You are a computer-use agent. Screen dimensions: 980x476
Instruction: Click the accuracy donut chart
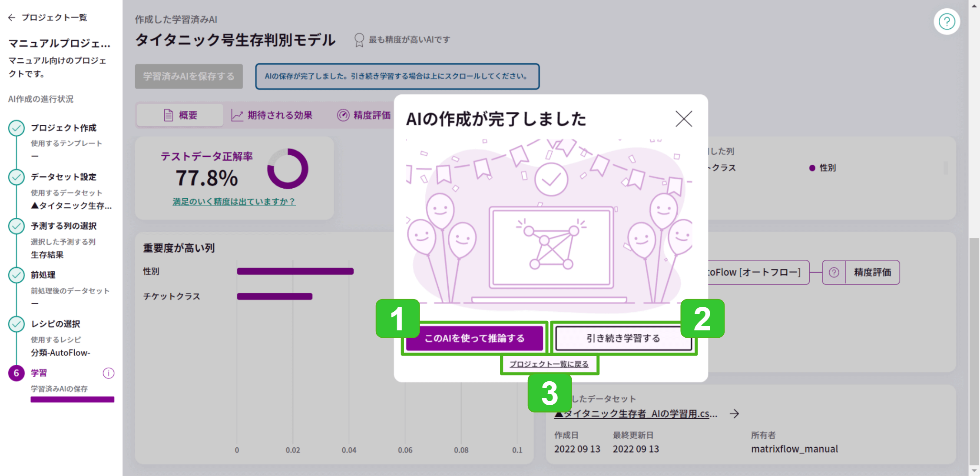click(288, 169)
